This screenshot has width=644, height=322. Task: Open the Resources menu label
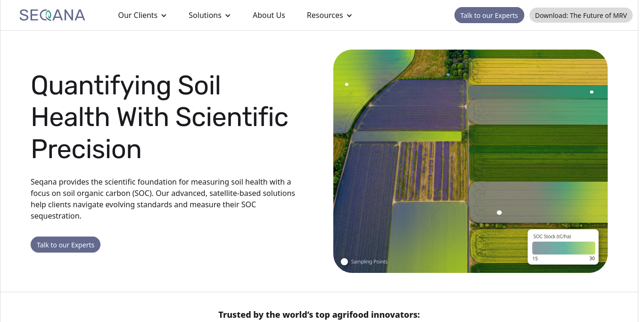[325, 15]
